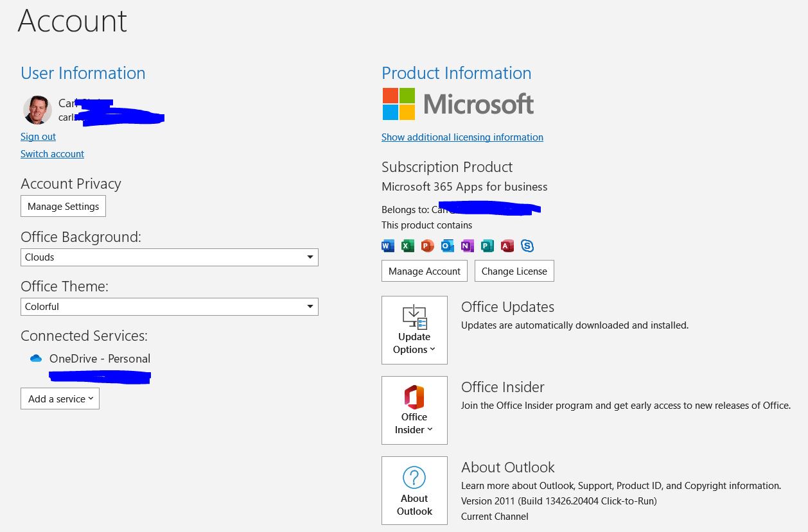Click 'Updates are automatically downloaded and installed' text
The height and width of the screenshot is (532, 808).
pyautogui.click(x=575, y=325)
